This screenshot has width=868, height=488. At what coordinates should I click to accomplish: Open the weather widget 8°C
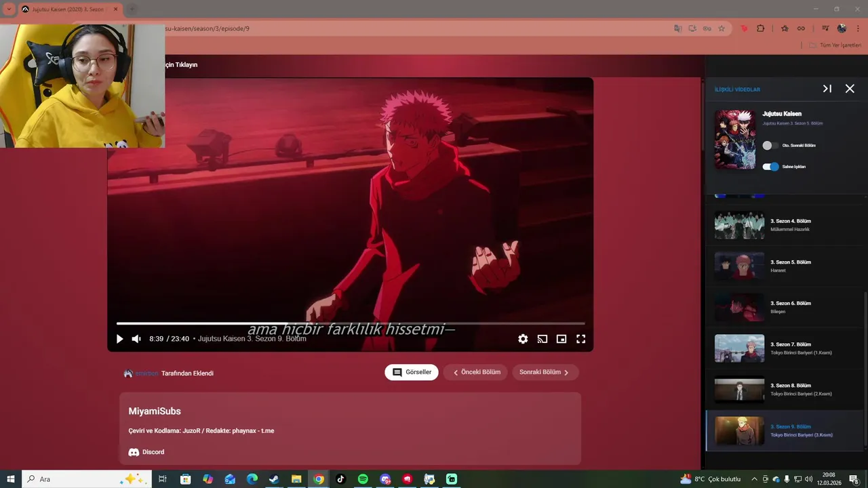[710, 479]
